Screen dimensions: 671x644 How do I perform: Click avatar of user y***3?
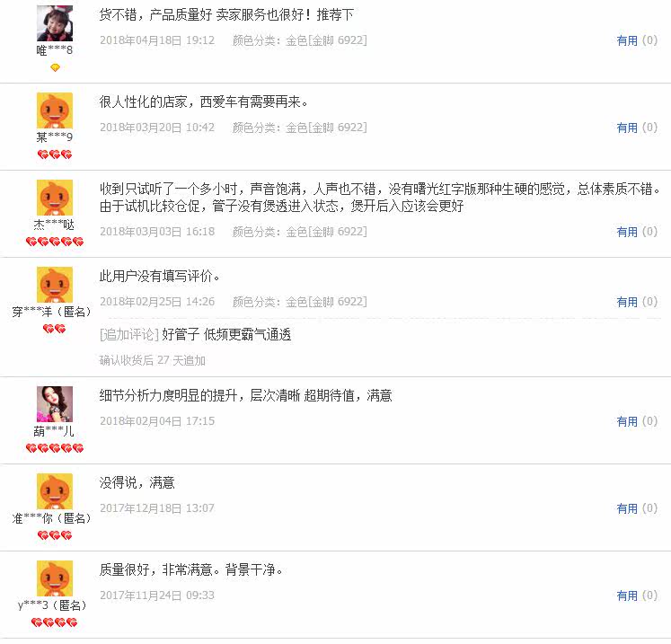pos(55,578)
